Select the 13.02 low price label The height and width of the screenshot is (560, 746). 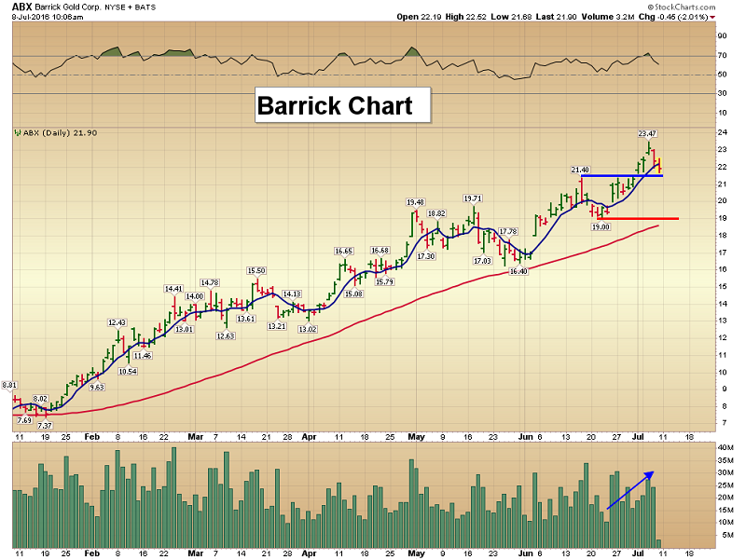pyautogui.click(x=308, y=329)
